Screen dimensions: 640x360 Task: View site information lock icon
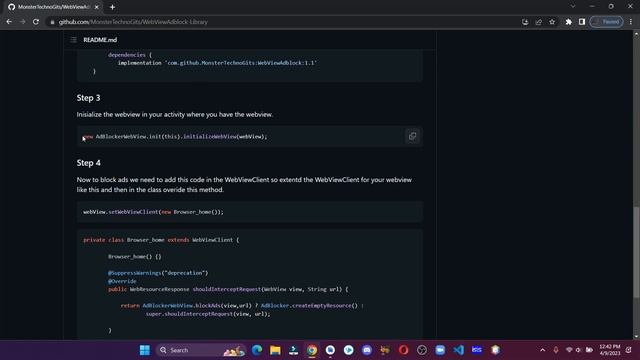coord(52,22)
